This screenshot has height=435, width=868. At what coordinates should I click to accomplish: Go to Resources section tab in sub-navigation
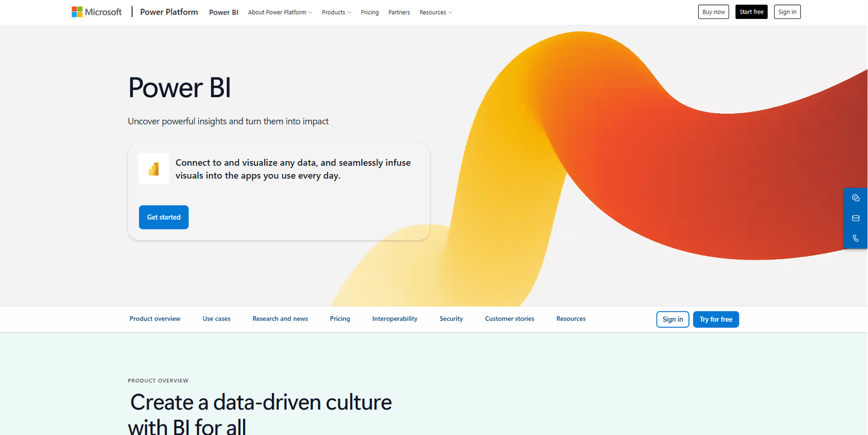pos(571,319)
